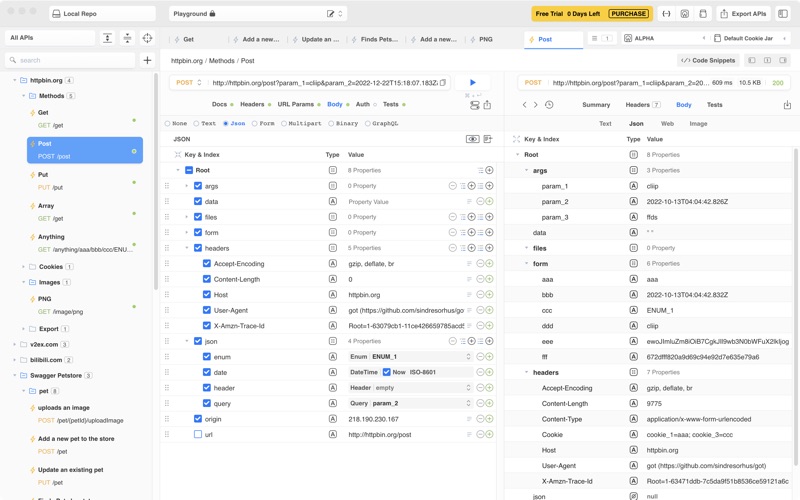Uncheck the args checkbox

pyautogui.click(x=198, y=186)
